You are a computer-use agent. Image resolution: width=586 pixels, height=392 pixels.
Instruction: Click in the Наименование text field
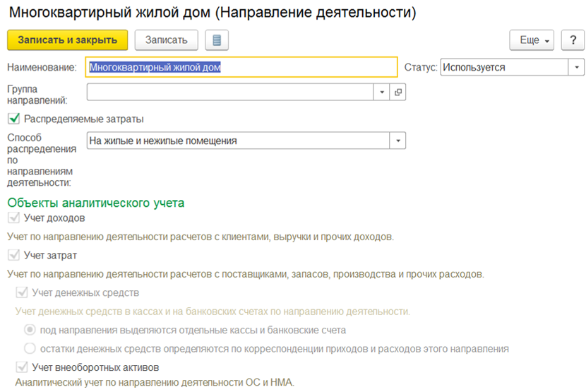click(241, 67)
